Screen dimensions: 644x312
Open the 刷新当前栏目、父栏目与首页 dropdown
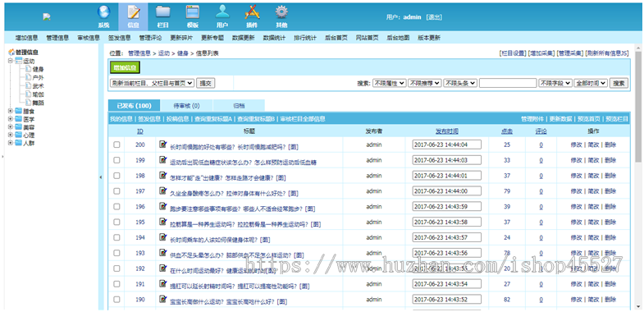[152, 83]
